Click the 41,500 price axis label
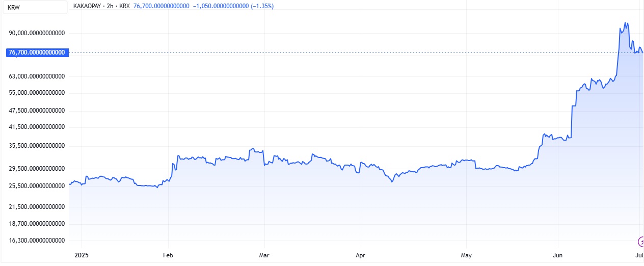 [37, 127]
